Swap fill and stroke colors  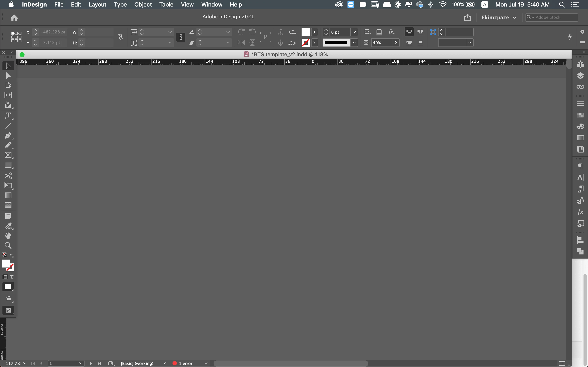[x=12, y=256]
